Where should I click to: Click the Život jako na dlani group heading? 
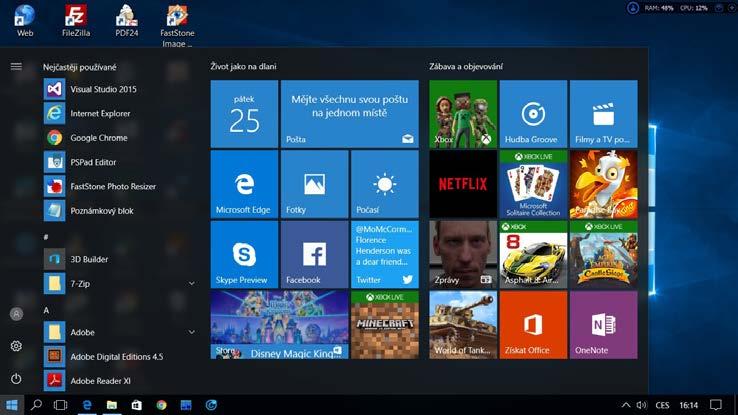point(243,66)
